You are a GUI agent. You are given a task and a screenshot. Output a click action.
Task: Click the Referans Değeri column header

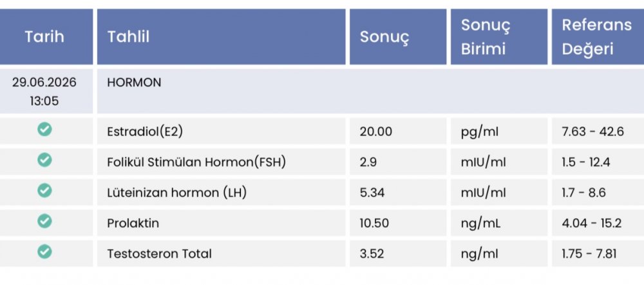pos(598,37)
